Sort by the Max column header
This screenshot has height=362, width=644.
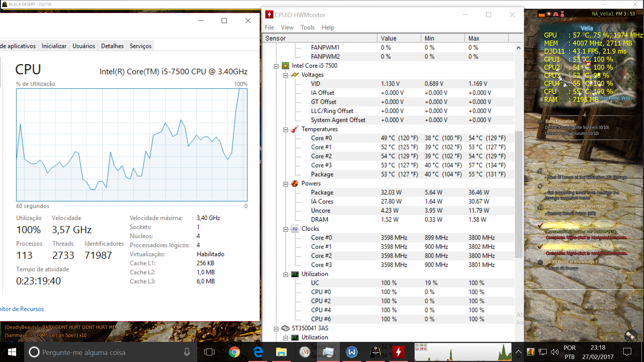(487, 38)
